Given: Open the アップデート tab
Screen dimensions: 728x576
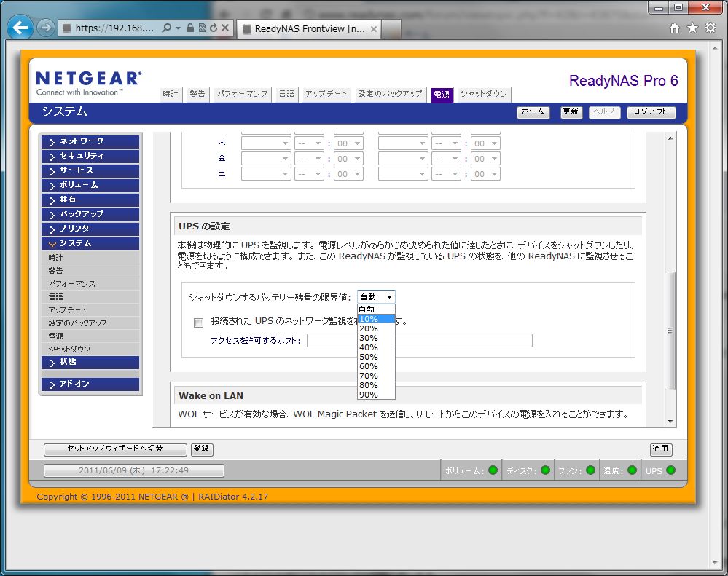Looking at the screenshot, I should click(x=326, y=94).
